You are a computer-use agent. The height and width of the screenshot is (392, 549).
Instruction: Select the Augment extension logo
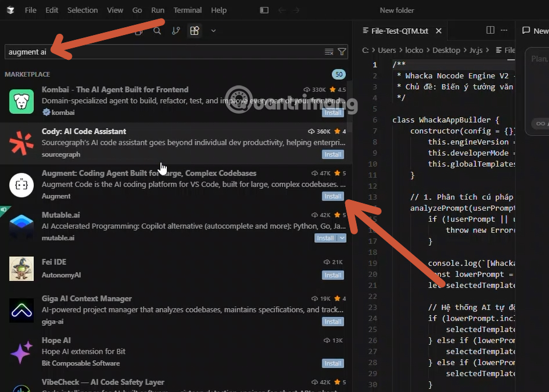click(x=21, y=185)
